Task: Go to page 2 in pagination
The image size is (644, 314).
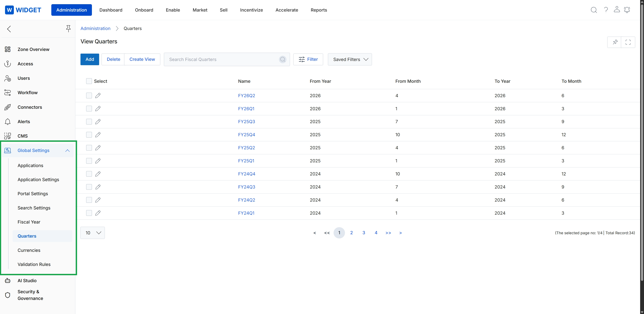Action: pyautogui.click(x=352, y=233)
